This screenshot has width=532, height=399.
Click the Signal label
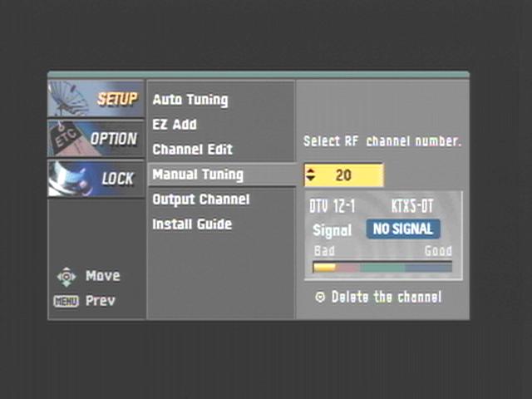coord(332,230)
